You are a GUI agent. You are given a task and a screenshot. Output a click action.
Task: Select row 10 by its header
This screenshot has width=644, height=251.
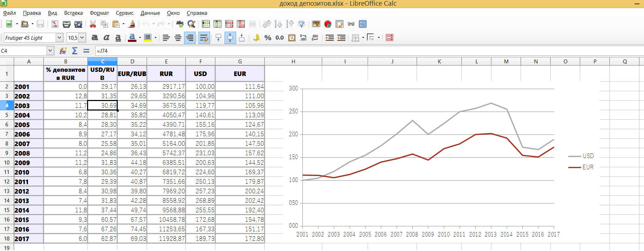7,163
